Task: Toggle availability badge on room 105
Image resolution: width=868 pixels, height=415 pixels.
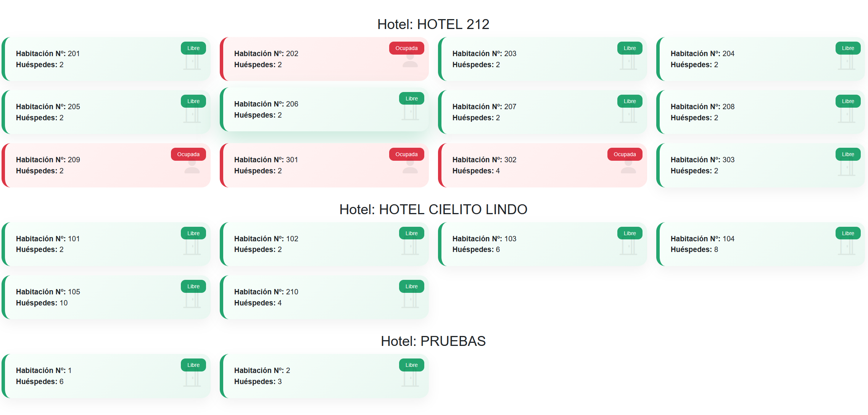Action: (193, 286)
